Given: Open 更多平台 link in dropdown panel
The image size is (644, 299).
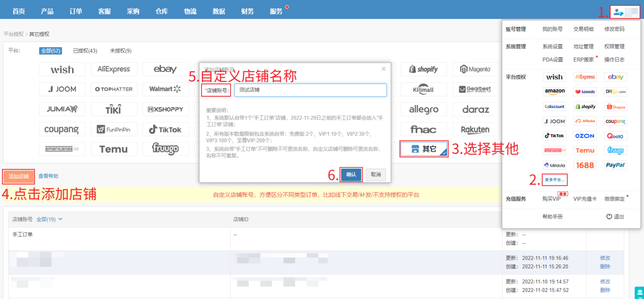Looking at the screenshot, I should point(555,180).
